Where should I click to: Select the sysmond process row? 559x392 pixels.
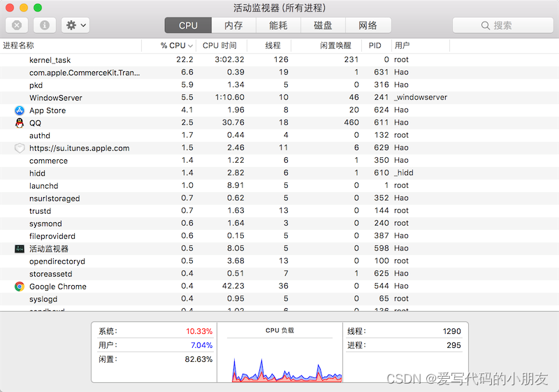279,223
